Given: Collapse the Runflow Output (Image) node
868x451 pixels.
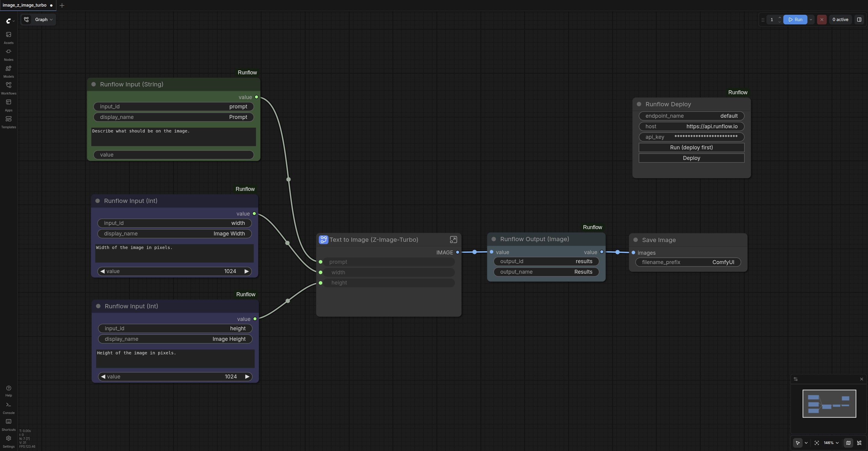Looking at the screenshot, I should pyautogui.click(x=494, y=239).
